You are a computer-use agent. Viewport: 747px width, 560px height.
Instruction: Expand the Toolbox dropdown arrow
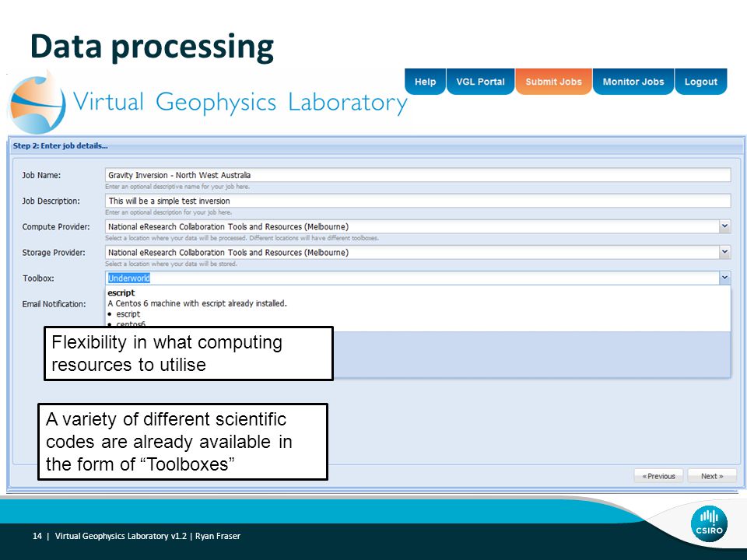[x=724, y=278]
